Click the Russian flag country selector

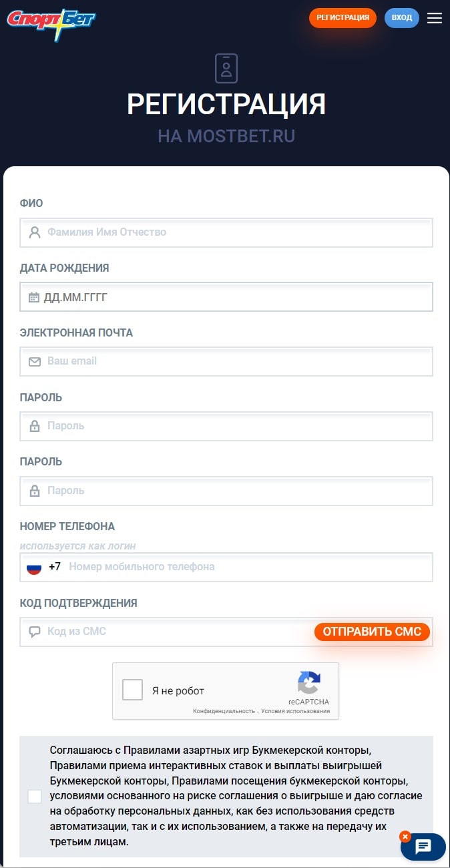pos(34,567)
